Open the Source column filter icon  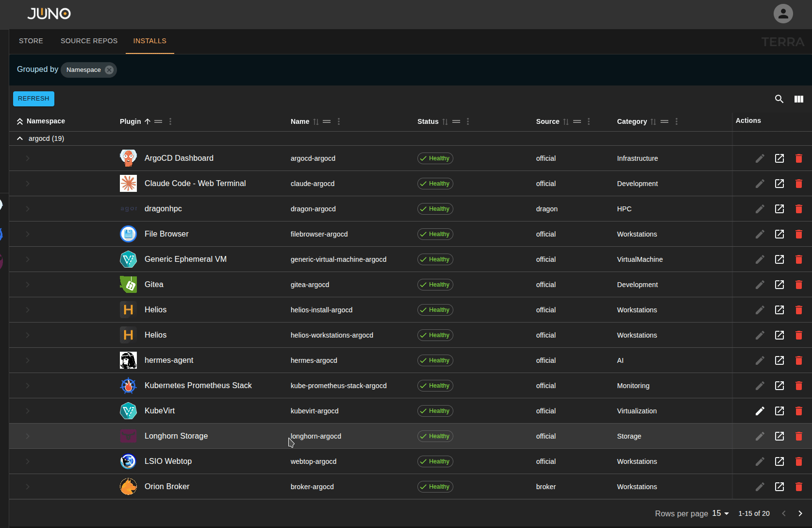577,121
